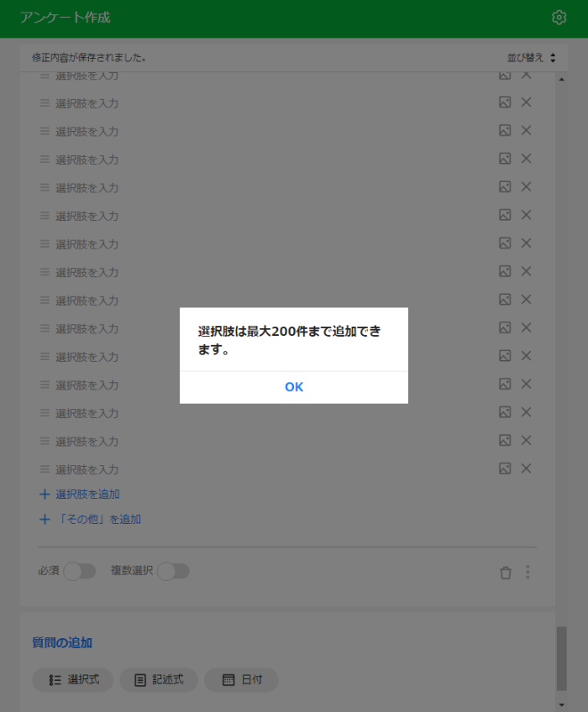Toggle the 必須 required switch

pos(80,571)
